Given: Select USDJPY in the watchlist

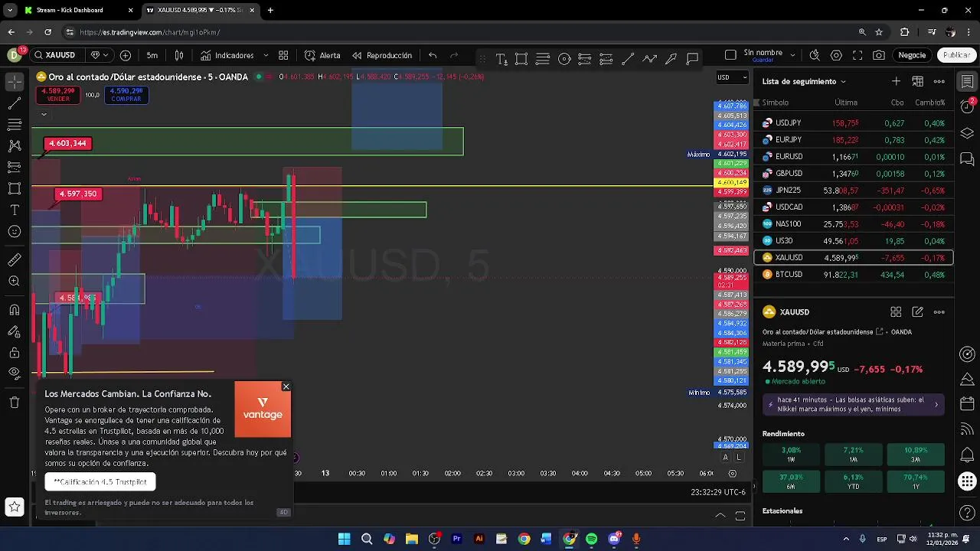Looking at the screenshot, I should (x=854, y=122).
